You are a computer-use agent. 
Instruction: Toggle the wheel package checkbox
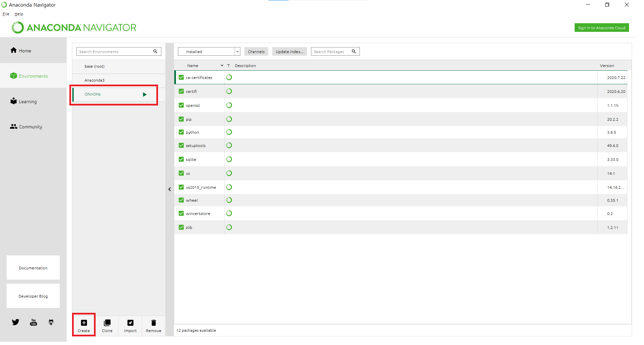[x=181, y=200]
